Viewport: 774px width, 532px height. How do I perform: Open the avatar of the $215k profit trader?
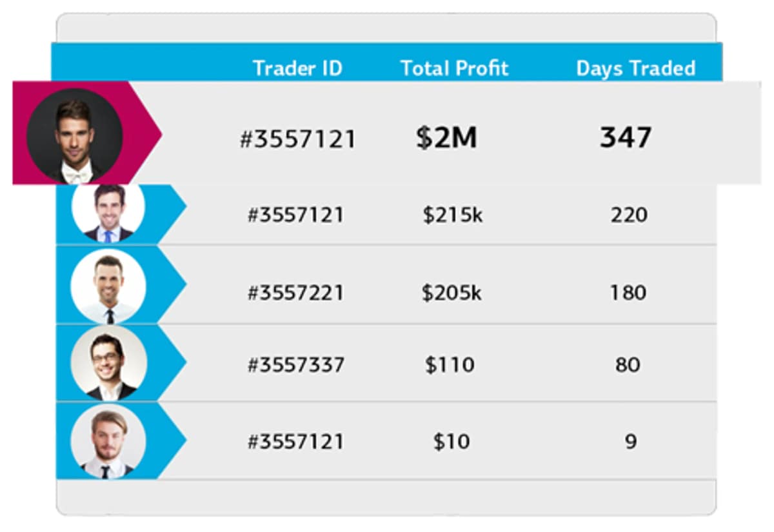pyautogui.click(x=108, y=213)
